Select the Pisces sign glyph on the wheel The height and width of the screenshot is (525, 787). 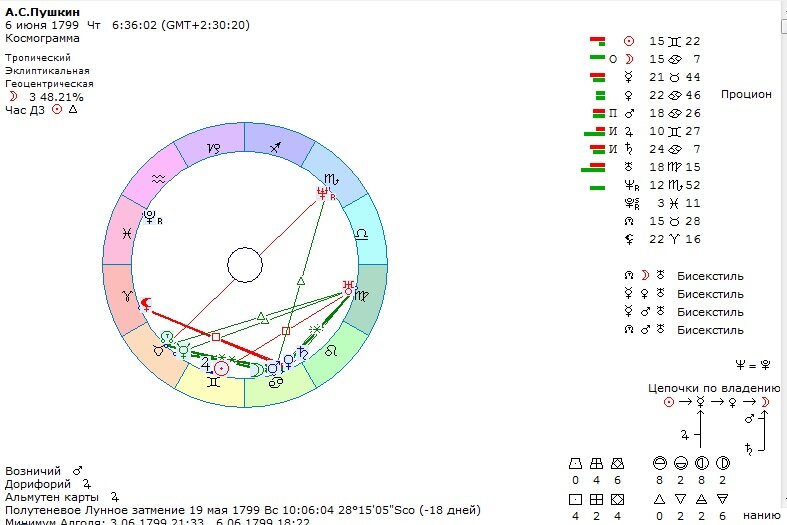(x=127, y=234)
